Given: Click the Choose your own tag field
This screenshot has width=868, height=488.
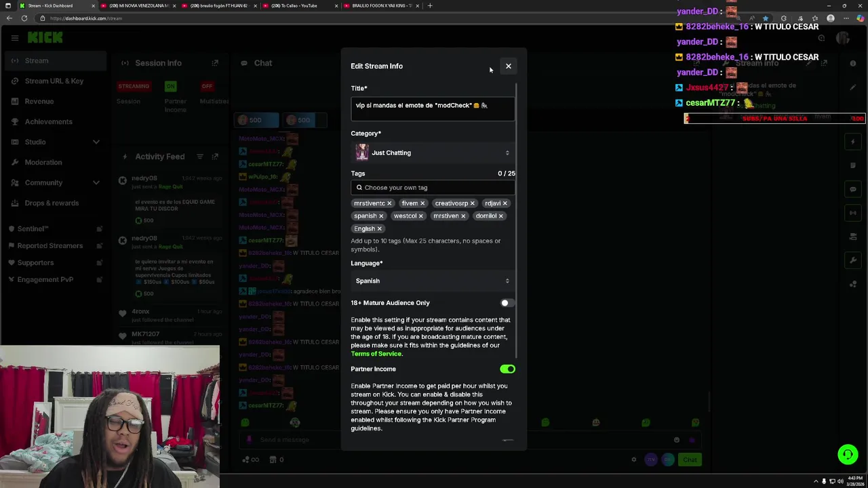Looking at the screenshot, I should [x=432, y=187].
